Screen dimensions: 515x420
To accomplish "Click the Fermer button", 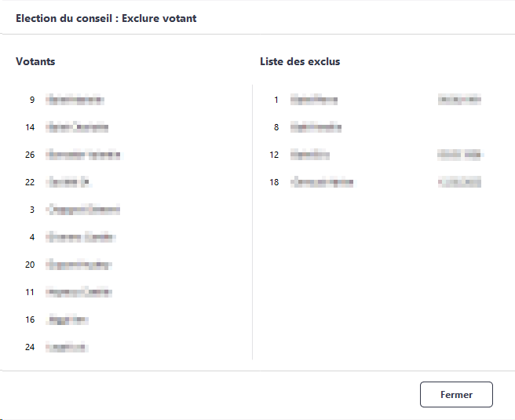I will [456, 394].
